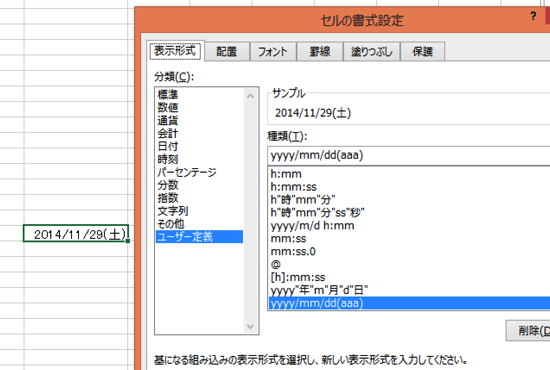The width and height of the screenshot is (550, 370).
Task: Open the 配置 tab
Action: click(x=227, y=52)
